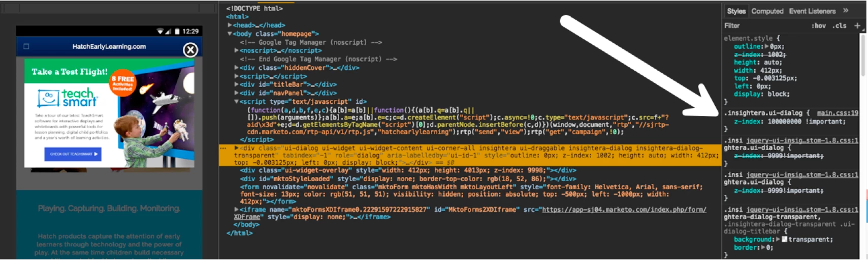Click the closing body tag line
This screenshot has height=262, width=868.
tap(246, 224)
